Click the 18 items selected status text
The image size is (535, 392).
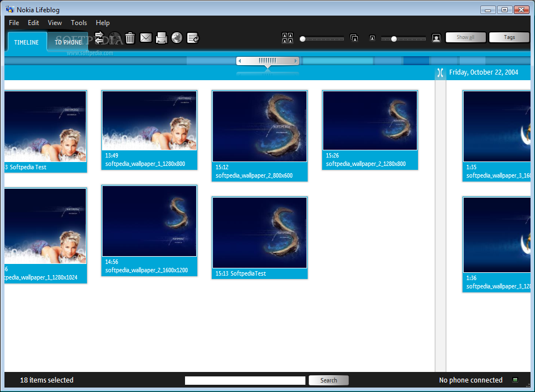tap(47, 380)
